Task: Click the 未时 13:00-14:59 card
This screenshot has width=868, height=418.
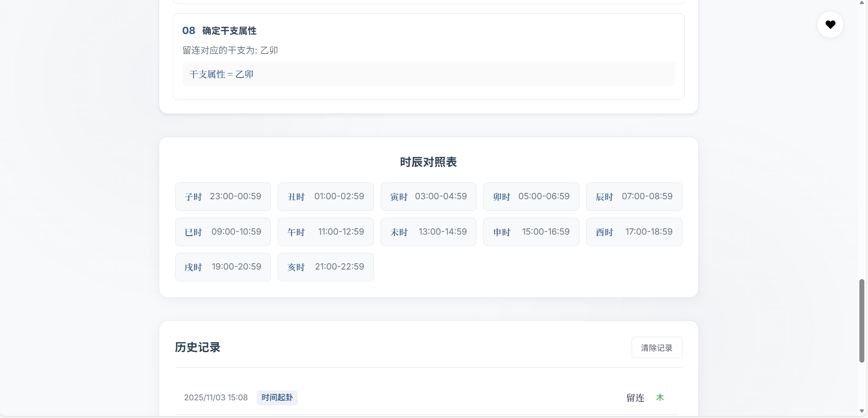Action: (x=428, y=232)
